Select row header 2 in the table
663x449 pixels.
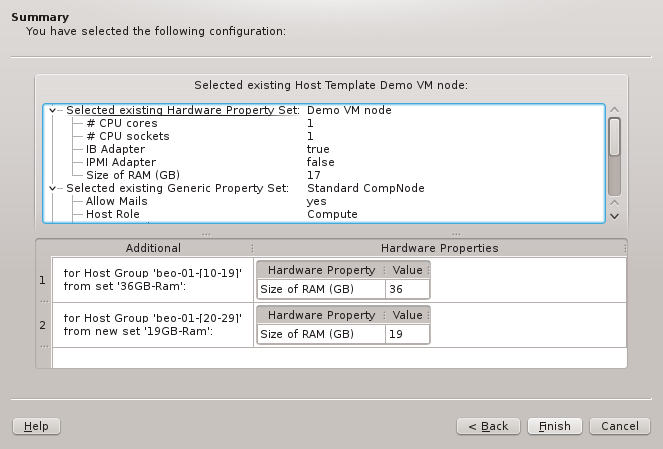(x=42, y=325)
